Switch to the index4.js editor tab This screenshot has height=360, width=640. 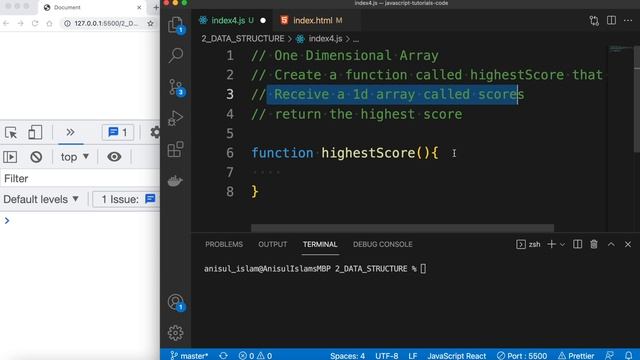pos(231,20)
